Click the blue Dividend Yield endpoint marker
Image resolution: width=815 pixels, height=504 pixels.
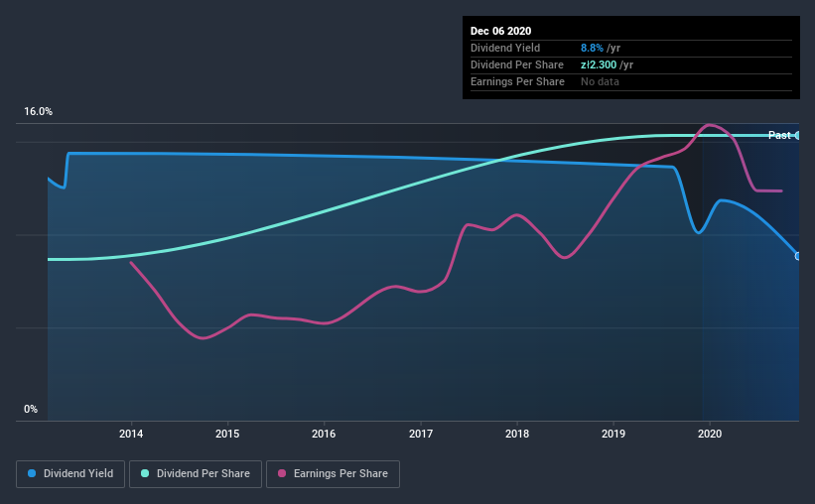(798, 256)
